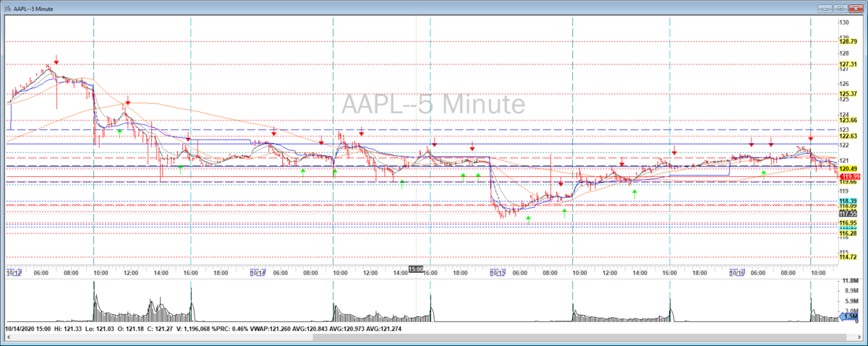The height and width of the screenshot is (346, 868).
Task: Click the 127.31 yellow price level label
Action: click(848, 64)
